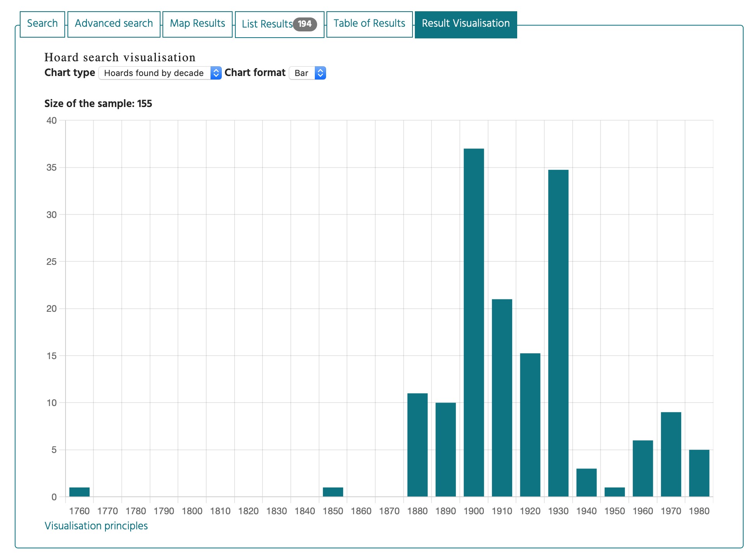This screenshot has height=560, width=756.
Task: Switch to Advanced search tab
Action: tap(114, 24)
